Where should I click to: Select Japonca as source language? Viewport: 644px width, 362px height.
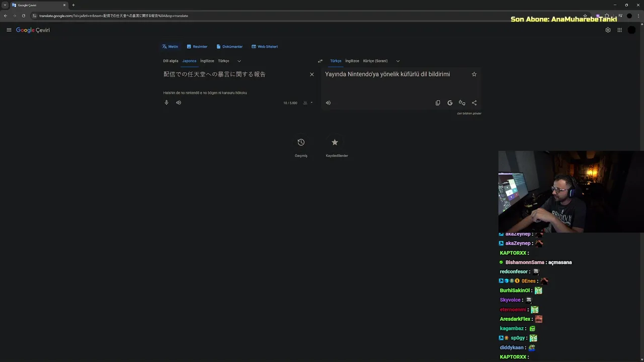click(189, 61)
